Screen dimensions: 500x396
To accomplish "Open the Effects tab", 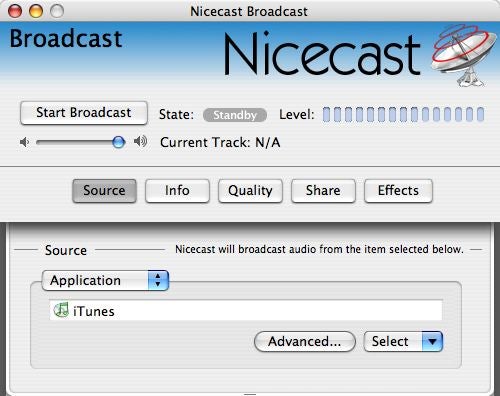I will (x=398, y=191).
